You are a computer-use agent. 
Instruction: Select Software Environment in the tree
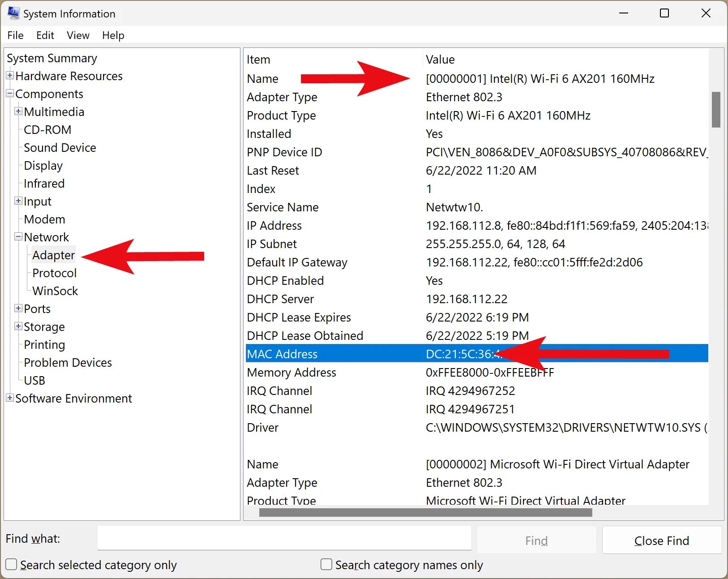click(74, 399)
